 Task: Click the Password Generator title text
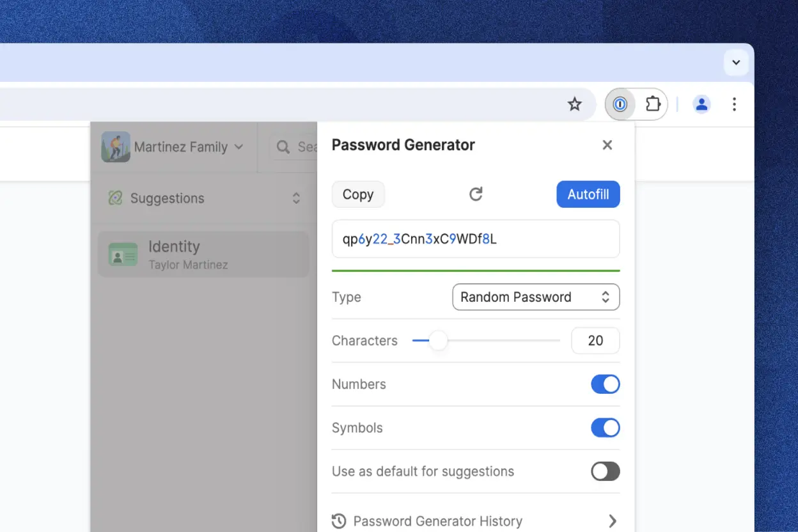(403, 145)
